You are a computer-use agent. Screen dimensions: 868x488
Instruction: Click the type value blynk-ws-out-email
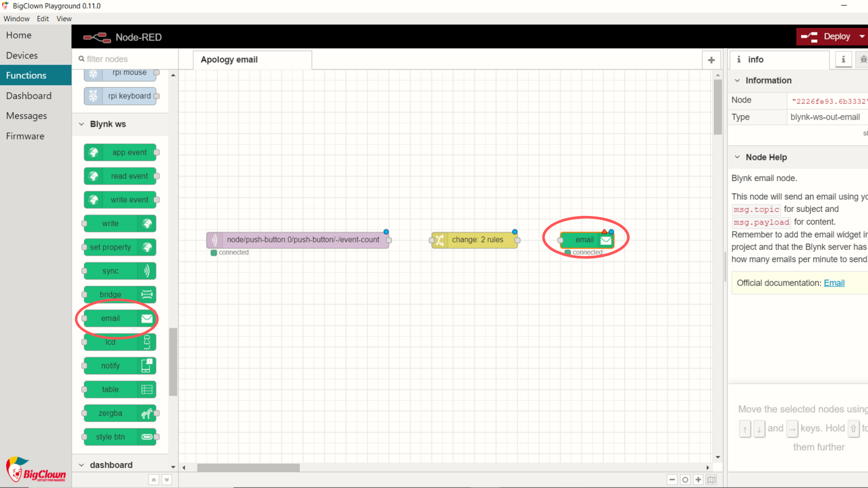pos(825,117)
